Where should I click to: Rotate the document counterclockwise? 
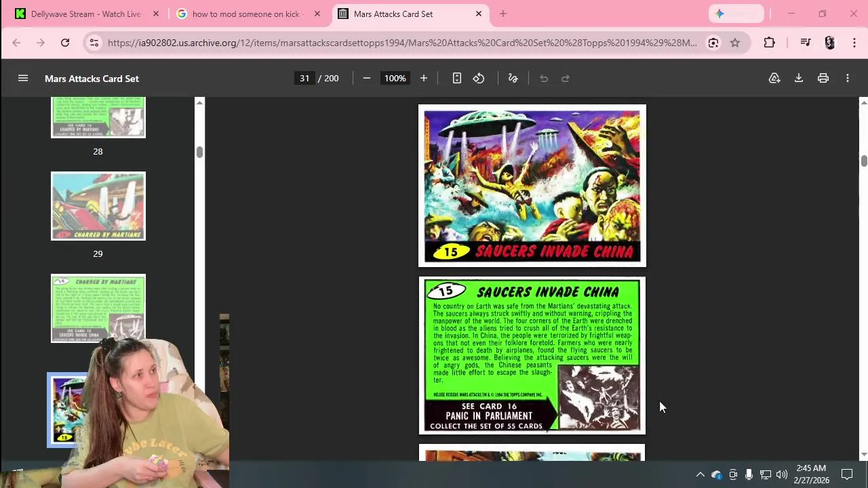click(479, 79)
